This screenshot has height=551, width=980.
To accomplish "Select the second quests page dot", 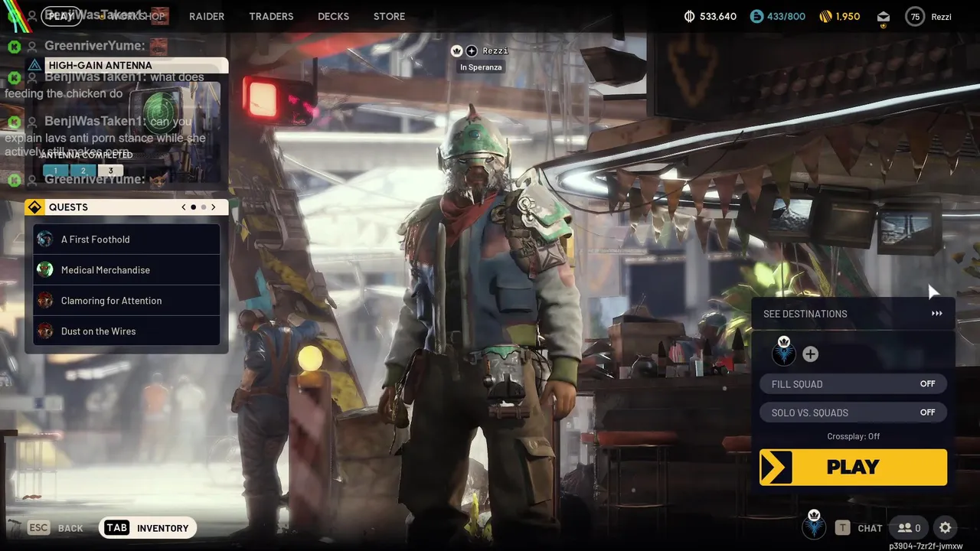I will pos(204,207).
